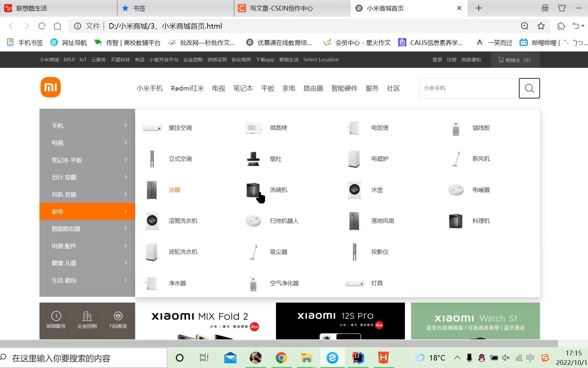Screen dimensions: 588x368
Task: Expand the 健康 儿童 category chevron
Action: tap(126, 263)
